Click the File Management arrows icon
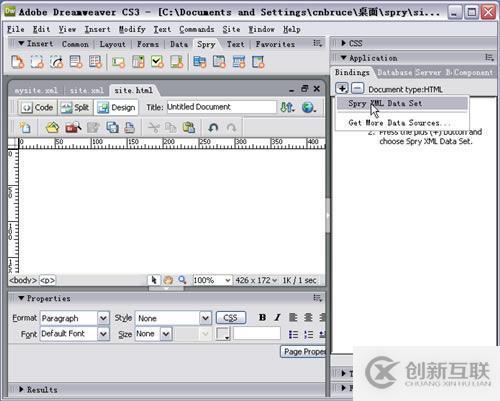This screenshot has height=401, width=500. [x=287, y=107]
